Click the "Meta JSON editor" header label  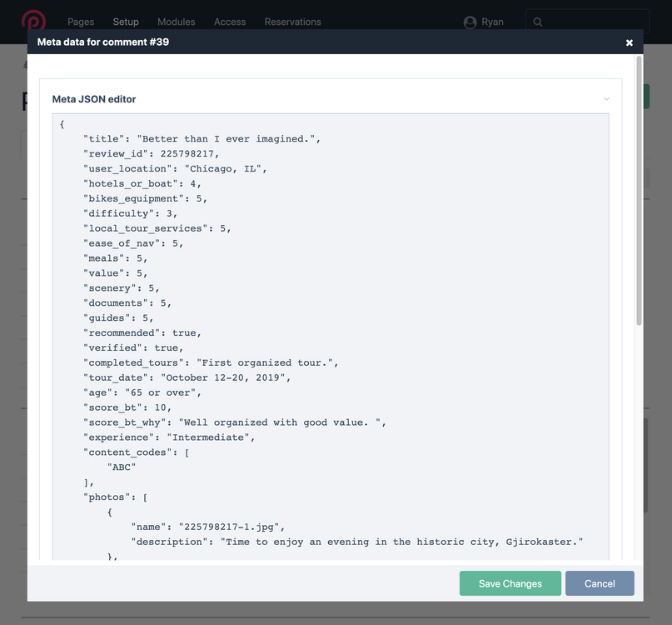[x=94, y=99]
